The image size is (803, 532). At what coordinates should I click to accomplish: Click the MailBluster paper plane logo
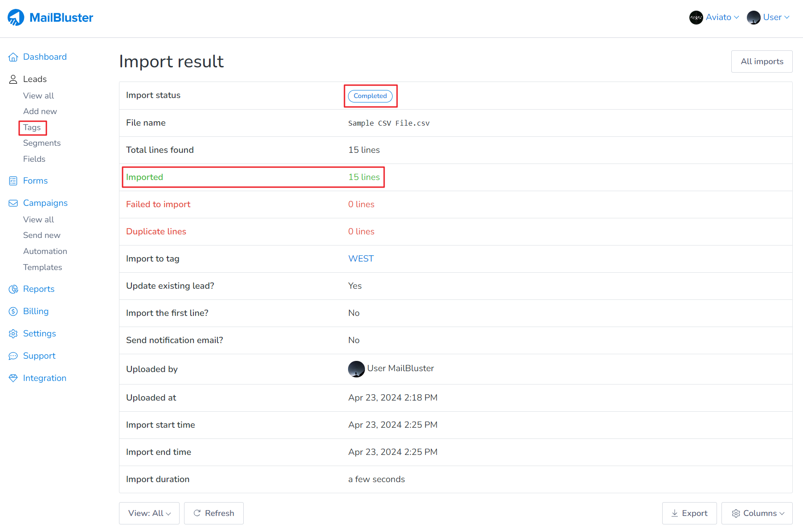pyautogui.click(x=16, y=18)
